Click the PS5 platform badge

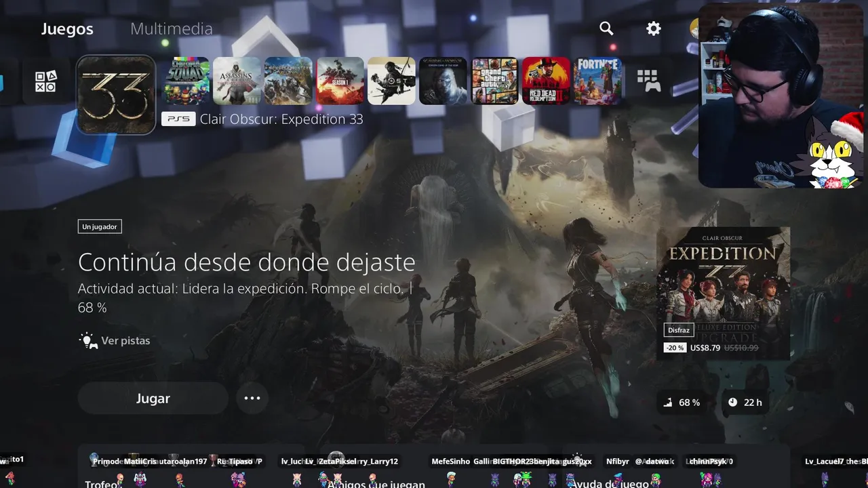(x=178, y=119)
